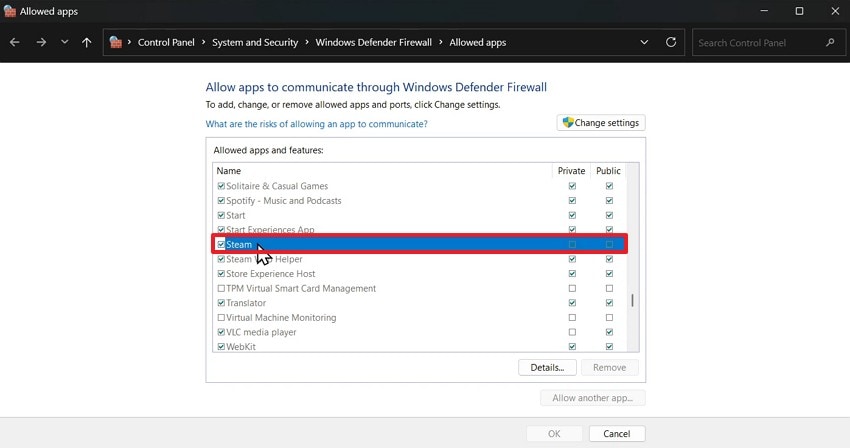Toggle the Steam app checkbox

pos(221,244)
